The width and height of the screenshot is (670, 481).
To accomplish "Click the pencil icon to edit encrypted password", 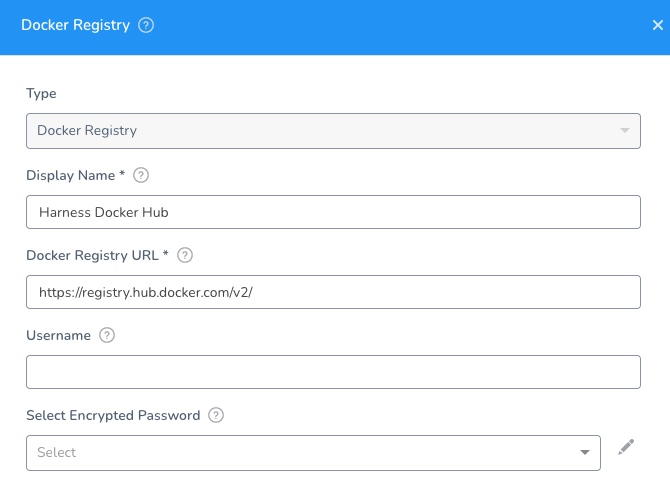I will point(626,447).
